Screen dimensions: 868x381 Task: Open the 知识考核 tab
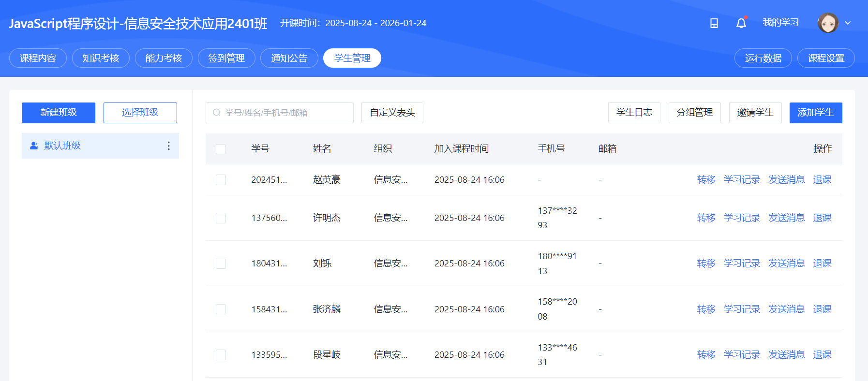[101, 58]
